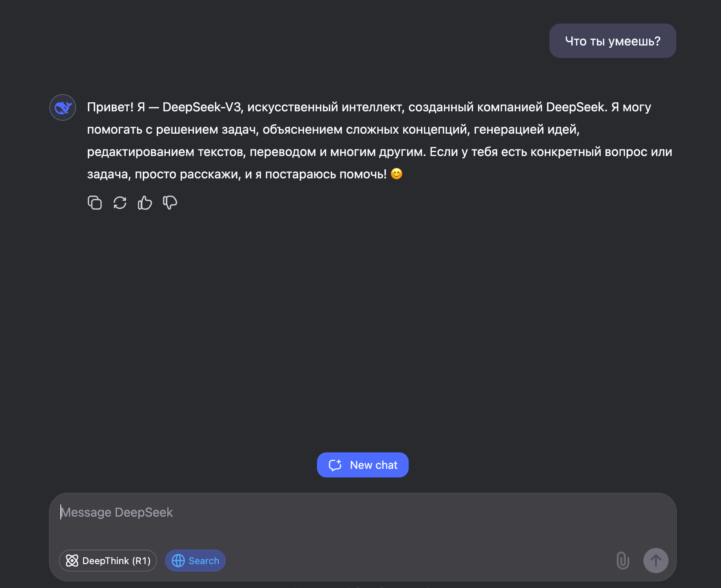Click the send arrow button
Viewport: 721px width, 588px height.
click(656, 560)
